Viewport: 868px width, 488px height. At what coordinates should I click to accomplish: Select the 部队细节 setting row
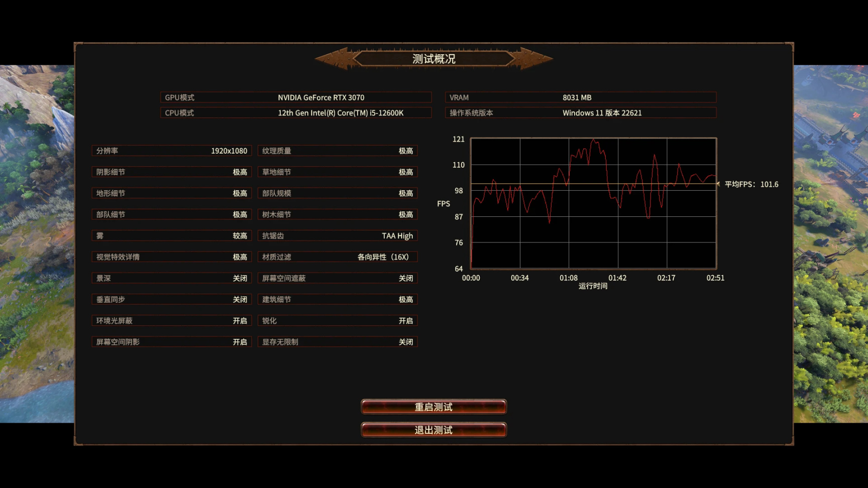[171, 214]
